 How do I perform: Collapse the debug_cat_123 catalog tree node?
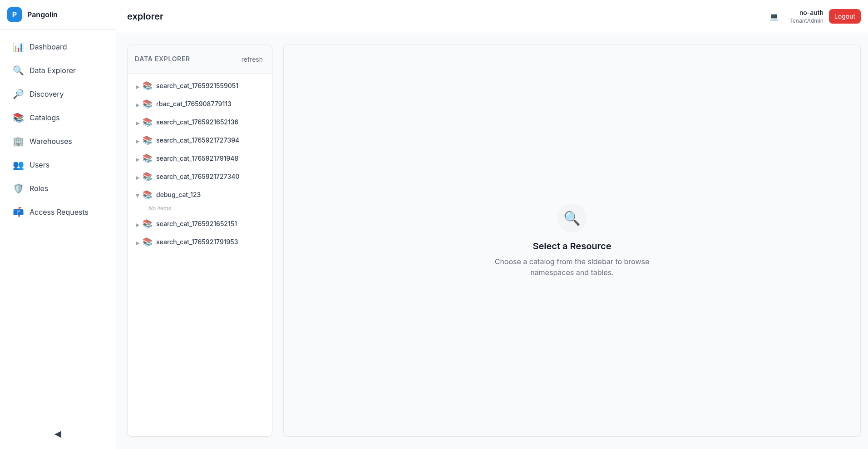tap(137, 195)
